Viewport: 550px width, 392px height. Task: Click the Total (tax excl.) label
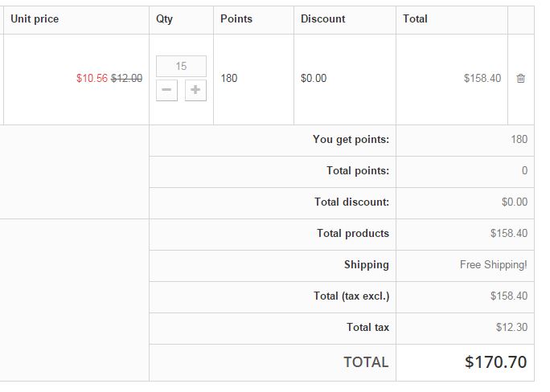(351, 296)
